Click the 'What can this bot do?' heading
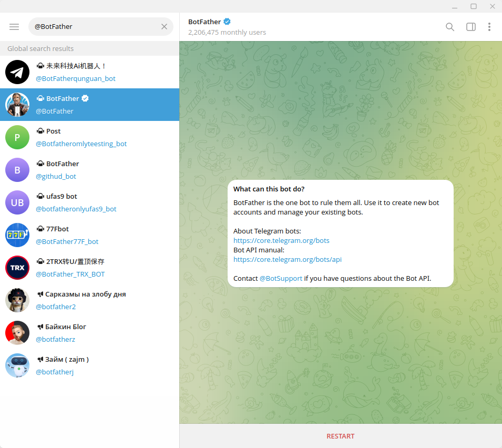Viewport: 502px width, 448px height. [269, 189]
